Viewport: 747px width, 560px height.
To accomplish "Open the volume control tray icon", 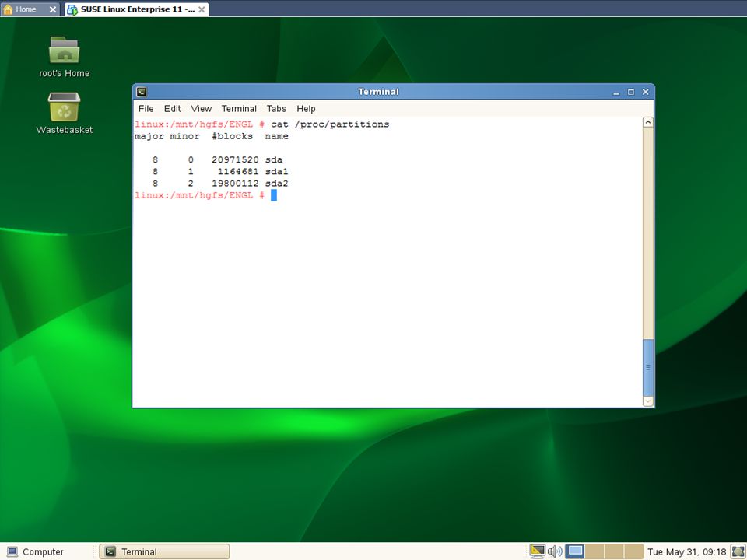I will coord(555,551).
